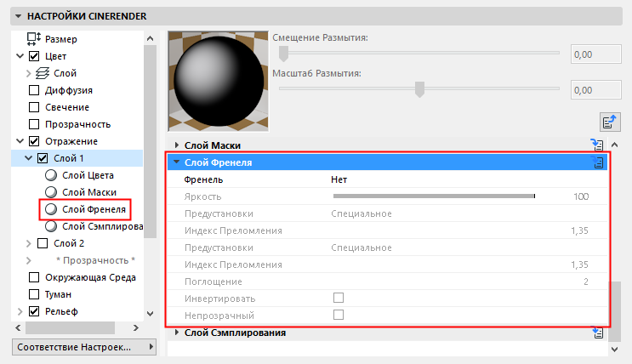The image size is (632, 364).
Task: Collapse the НАСТРОЙКИ CINERENDER panel
Action: 18,16
